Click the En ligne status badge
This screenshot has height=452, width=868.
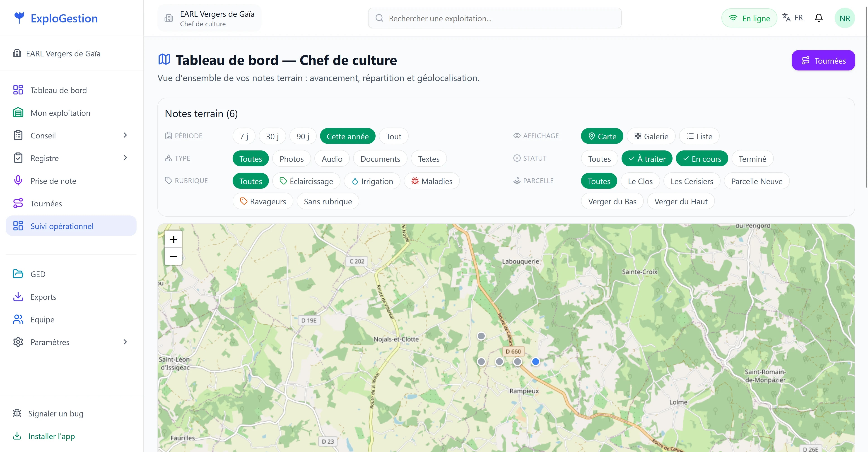click(x=749, y=18)
